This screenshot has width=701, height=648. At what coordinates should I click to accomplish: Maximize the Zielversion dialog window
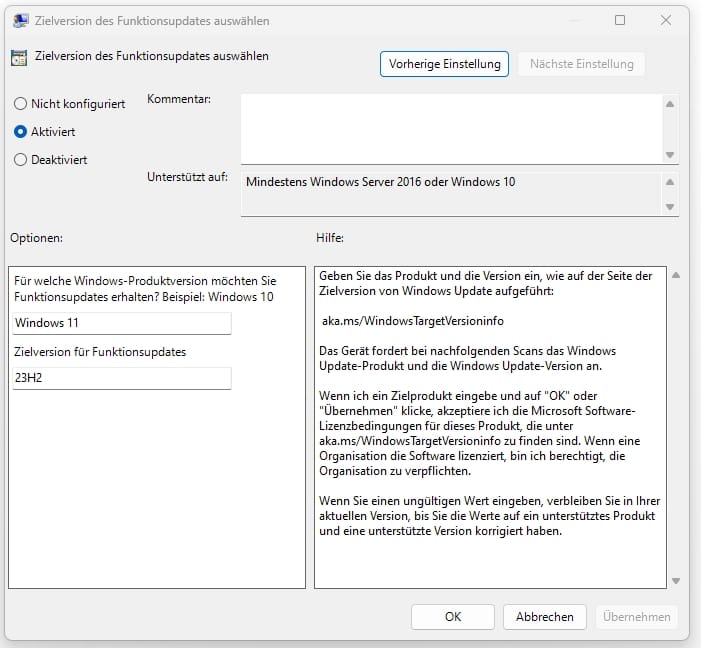pos(620,20)
